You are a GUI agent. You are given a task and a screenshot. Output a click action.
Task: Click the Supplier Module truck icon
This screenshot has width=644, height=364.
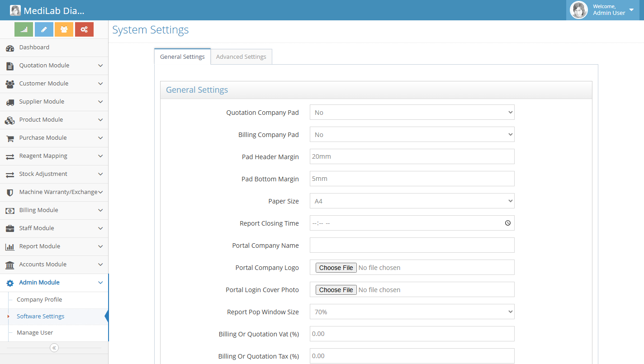10,102
